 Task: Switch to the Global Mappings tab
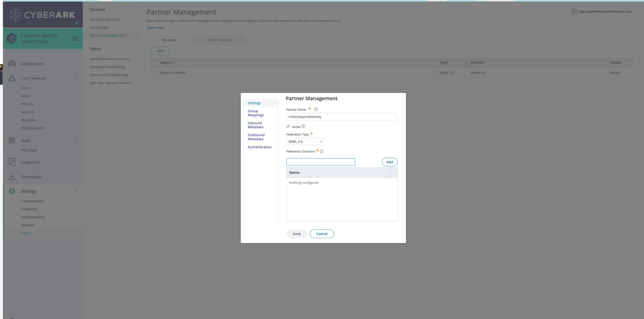point(219,40)
